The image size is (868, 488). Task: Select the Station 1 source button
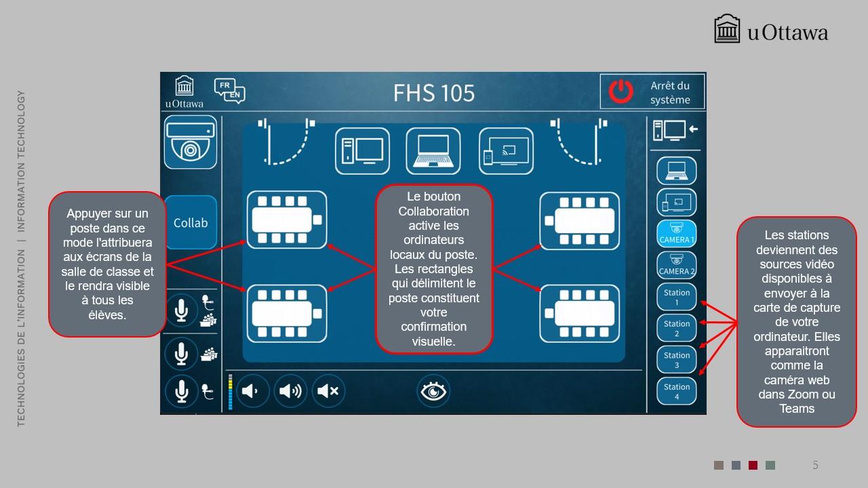pyautogui.click(x=677, y=297)
